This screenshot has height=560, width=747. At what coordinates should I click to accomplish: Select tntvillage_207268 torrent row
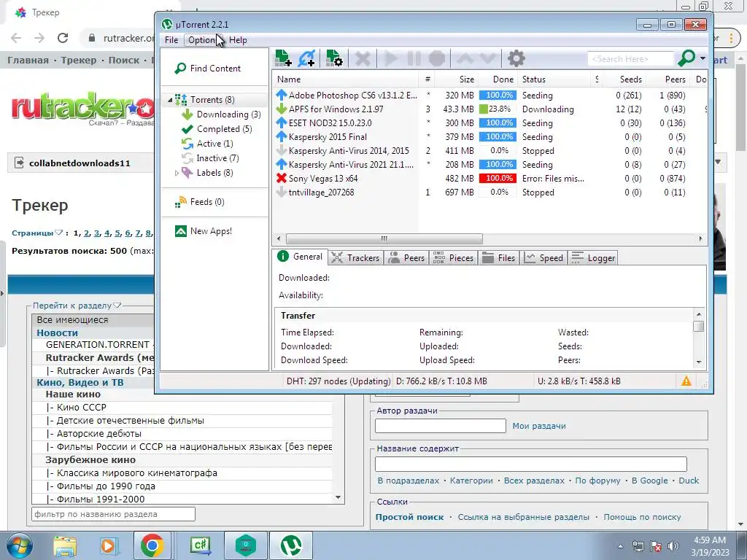(x=488, y=192)
